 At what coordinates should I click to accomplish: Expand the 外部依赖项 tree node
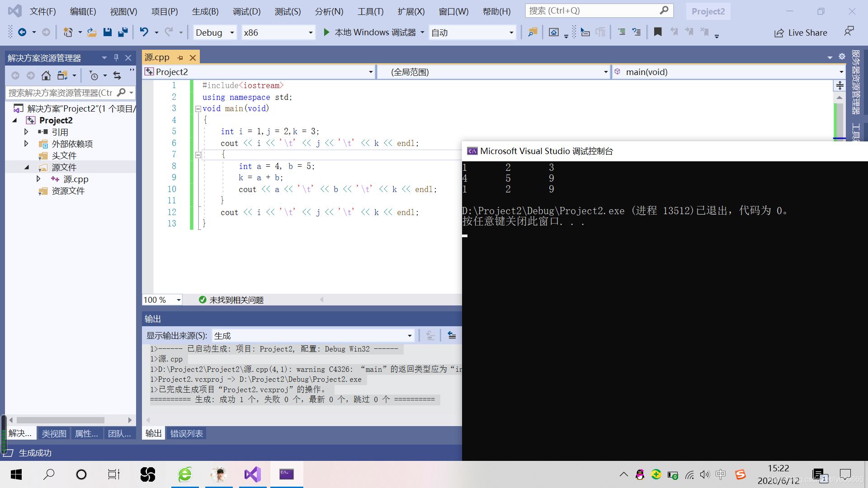pyautogui.click(x=26, y=144)
